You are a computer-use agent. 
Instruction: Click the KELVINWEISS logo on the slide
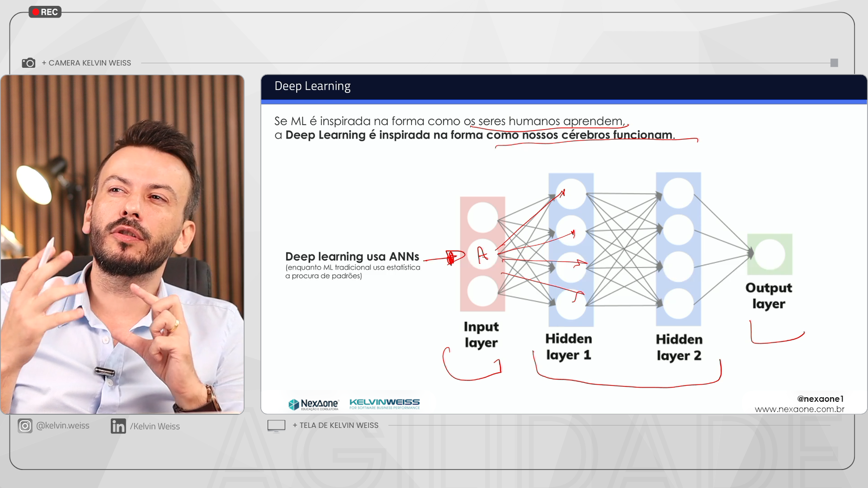click(385, 404)
